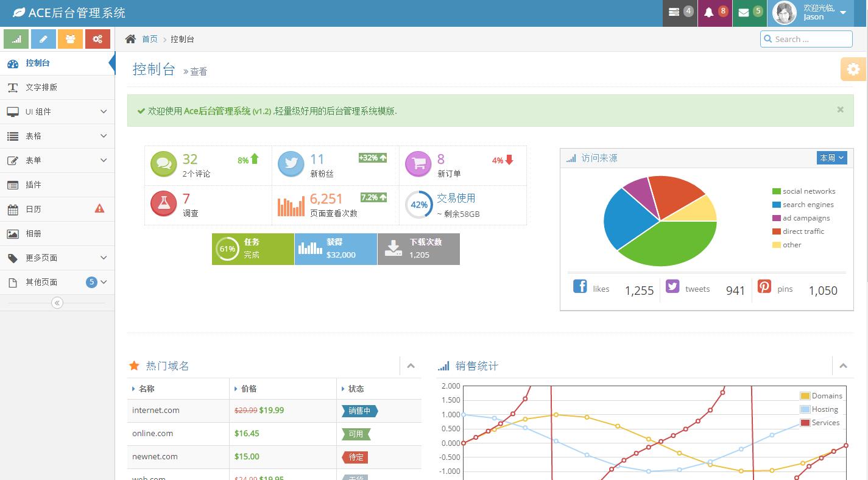Viewport: 868px width, 480px height.
Task: Open 文字排版 in the sidebar
Action: pyautogui.click(x=41, y=87)
